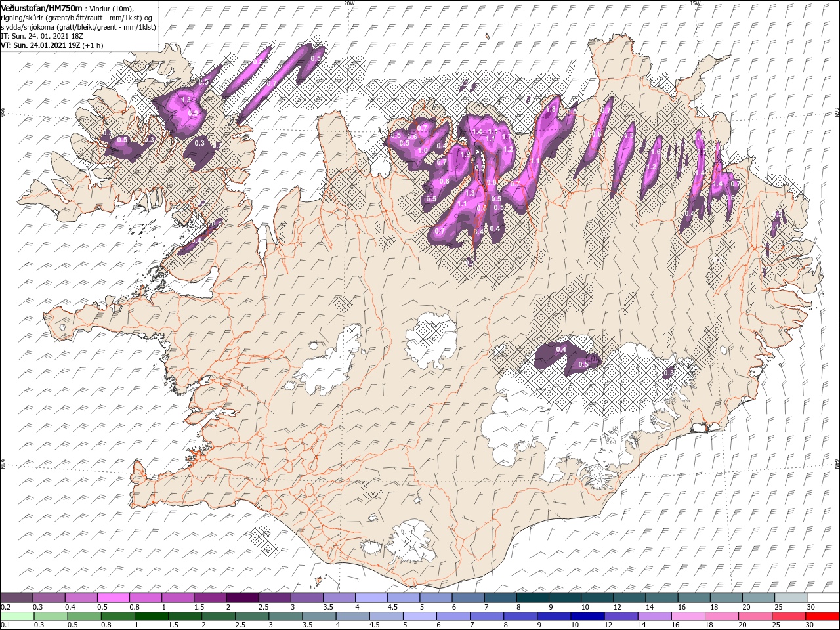Click the 'IT: Sun. 24. 01. 2021 18Z' line
This screenshot has width=840, height=630.
point(41,36)
